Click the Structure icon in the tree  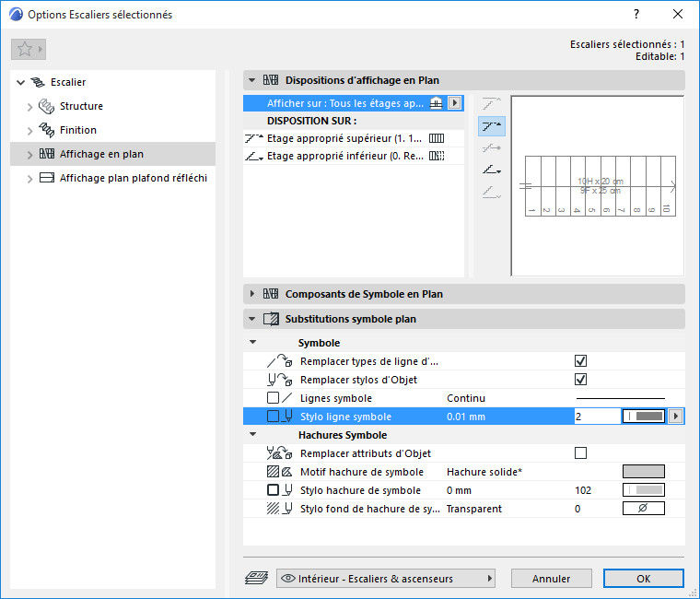[46, 106]
